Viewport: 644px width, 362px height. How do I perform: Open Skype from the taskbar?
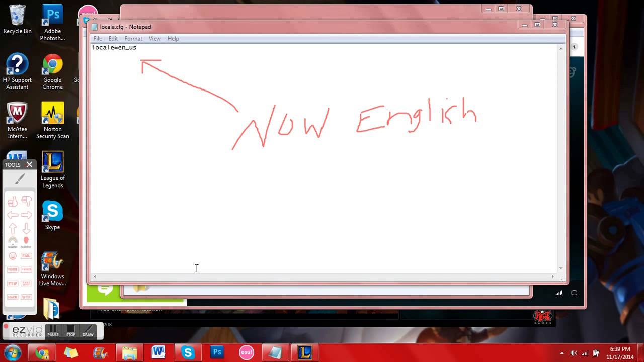point(188,352)
